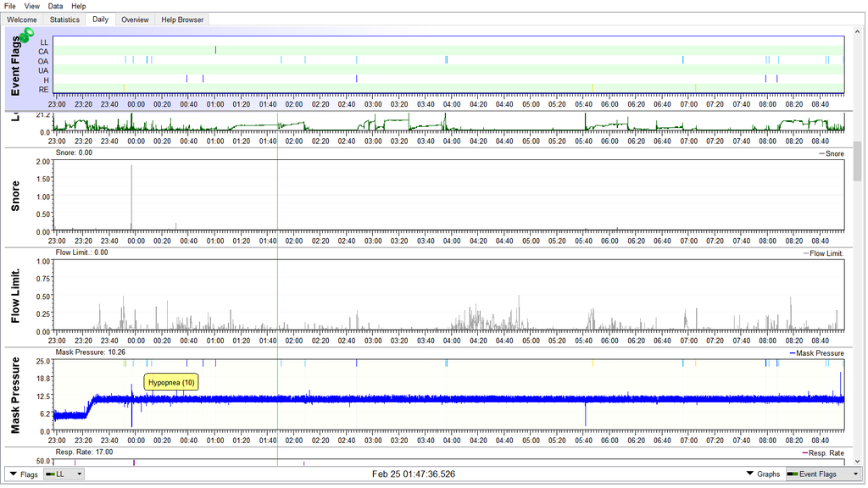The height and width of the screenshot is (488, 868).
Task: Open the LL flags dropdown
Action: pos(64,474)
